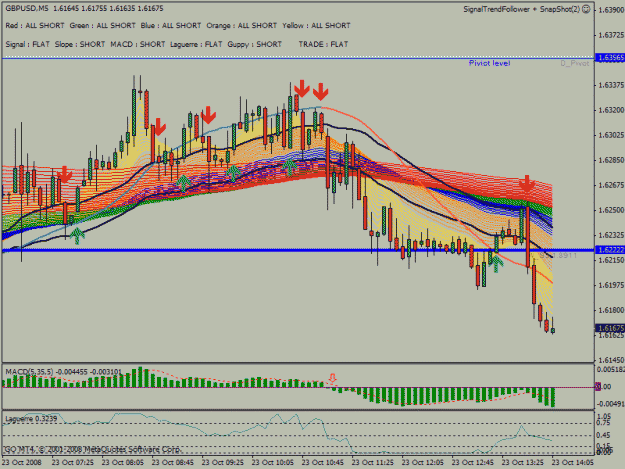
Task: Click the 'Signal : FLAT' readout
Action: [28, 44]
